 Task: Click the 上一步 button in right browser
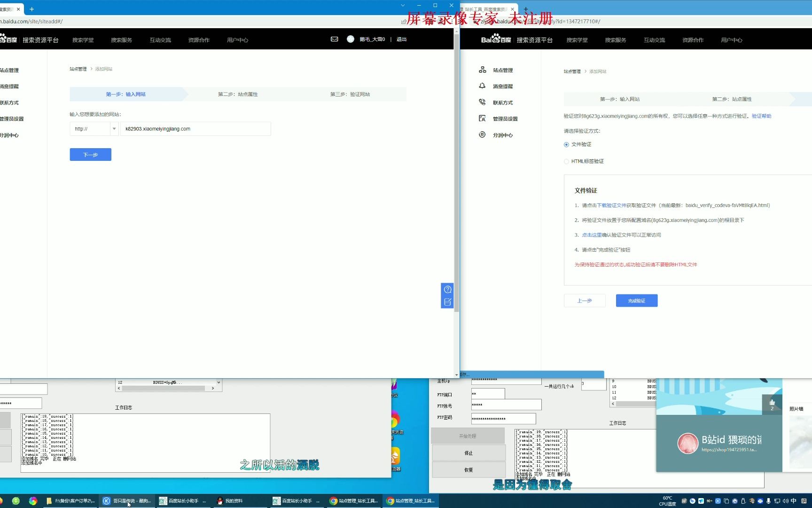tap(585, 301)
